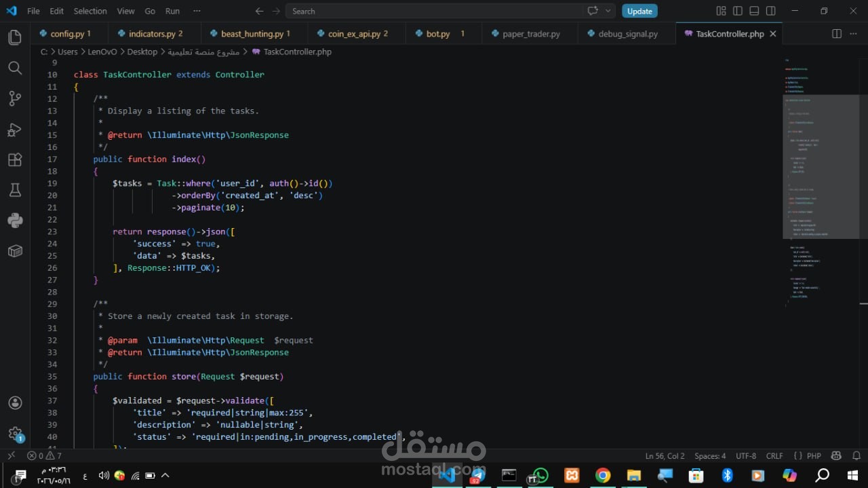The width and height of the screenshot is (868, 488).
Task: Open the errors and warnings problems indicator
Action: 44,456
